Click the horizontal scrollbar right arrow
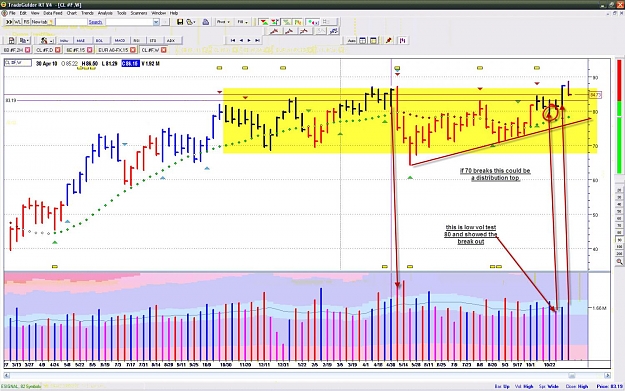 point(607,375)
